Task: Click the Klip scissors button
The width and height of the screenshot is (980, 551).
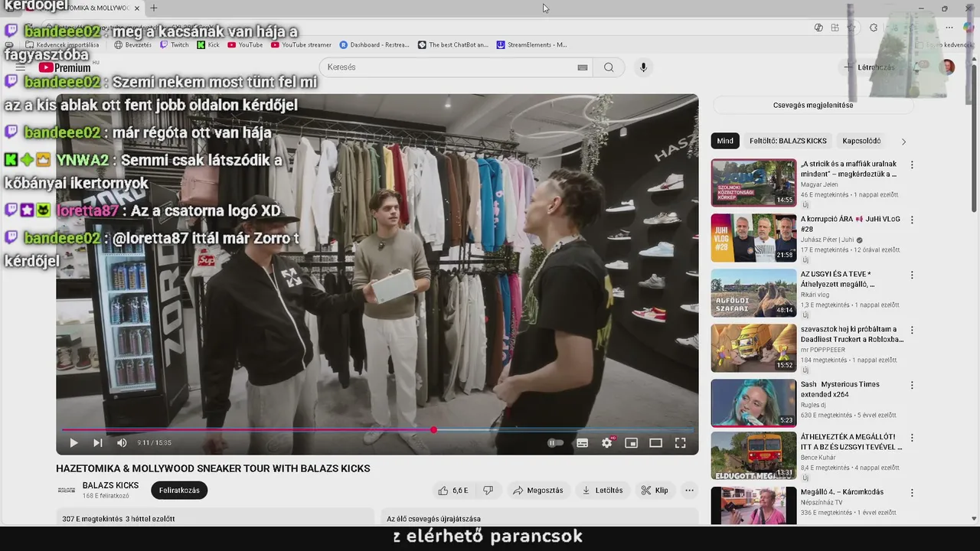Action: [x=655, y=491]
